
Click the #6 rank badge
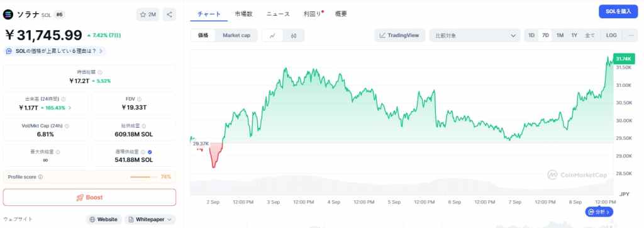coord(59,15)
